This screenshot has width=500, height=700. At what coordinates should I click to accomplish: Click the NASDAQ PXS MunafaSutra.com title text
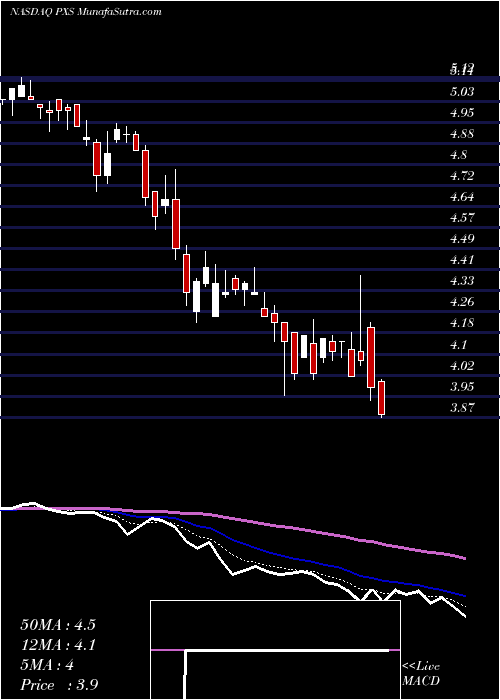(x=85, y=12)
